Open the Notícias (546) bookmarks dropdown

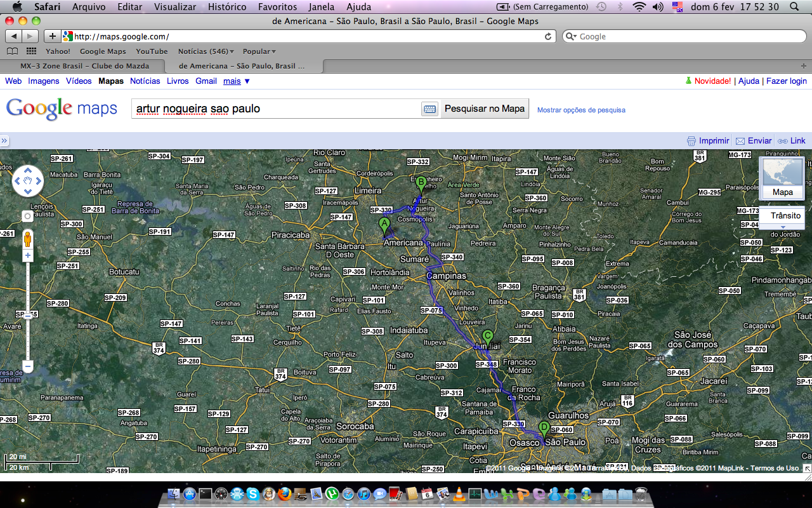(x=206, y=51)
